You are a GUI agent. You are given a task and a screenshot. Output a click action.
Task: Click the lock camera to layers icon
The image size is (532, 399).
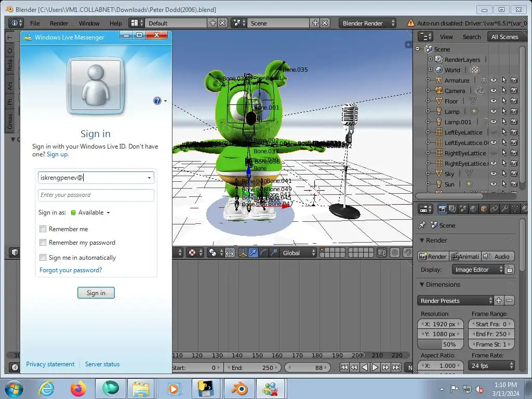[382, 253]
